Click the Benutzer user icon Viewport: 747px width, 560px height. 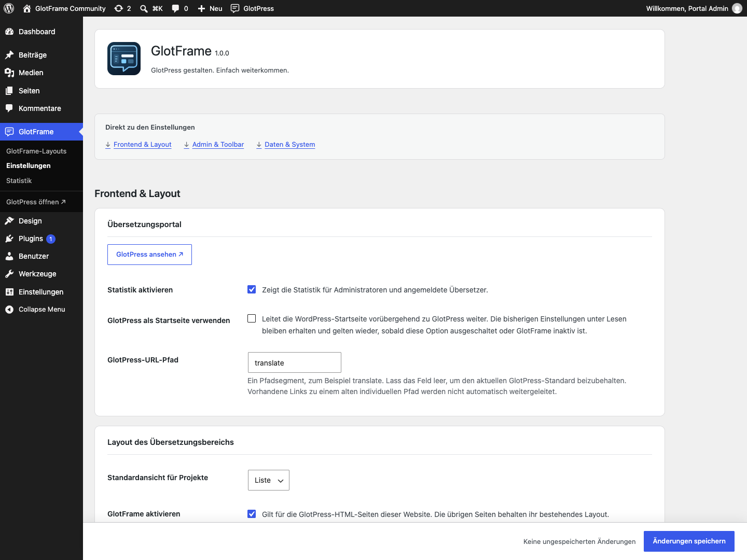(x=9, y=256)
